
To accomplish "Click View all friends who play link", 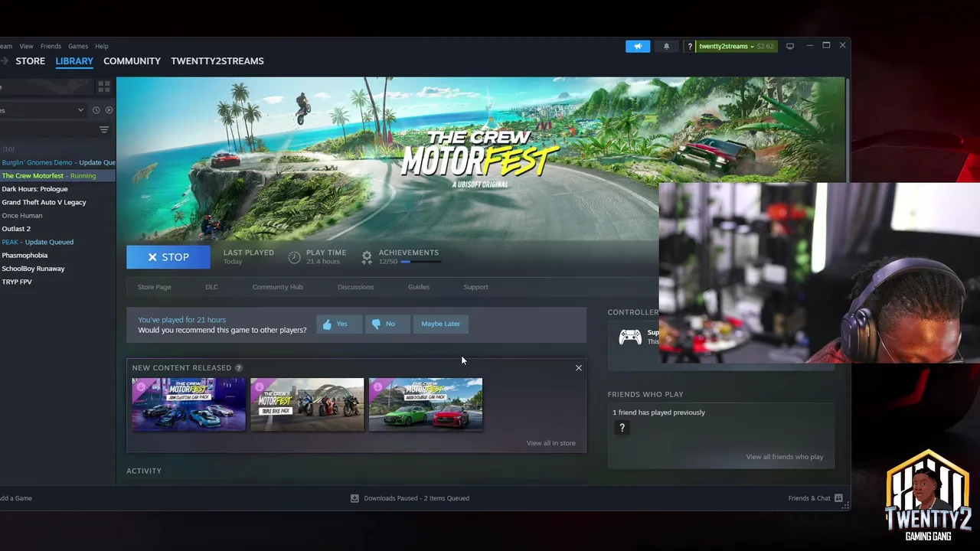I will point(785,457).
